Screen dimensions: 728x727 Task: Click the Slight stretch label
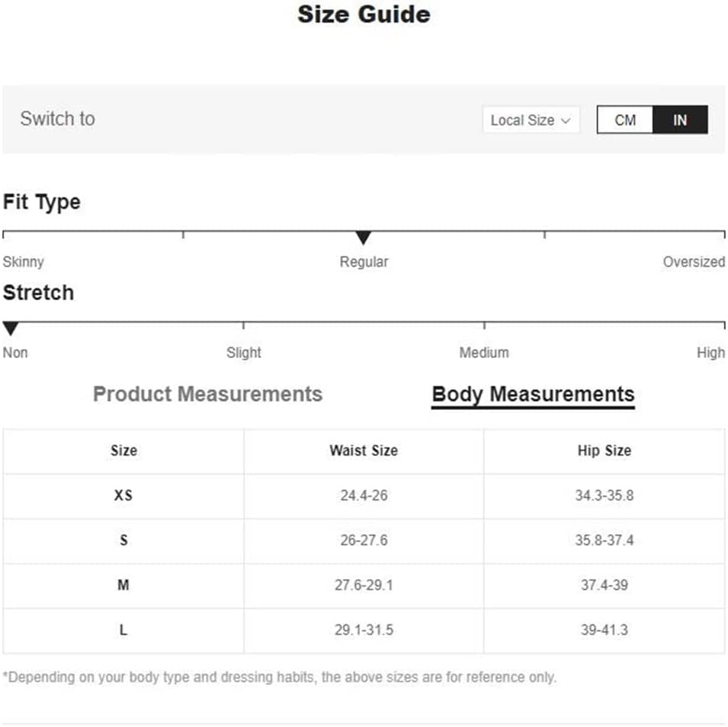244,352
